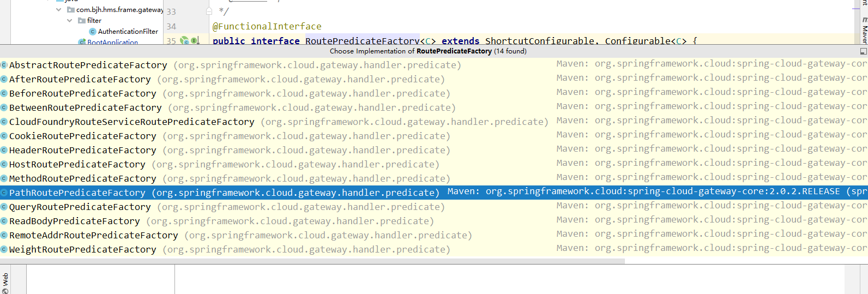
Task: Open AuthenticationFilter in project tree
Action: click(128, 32)
